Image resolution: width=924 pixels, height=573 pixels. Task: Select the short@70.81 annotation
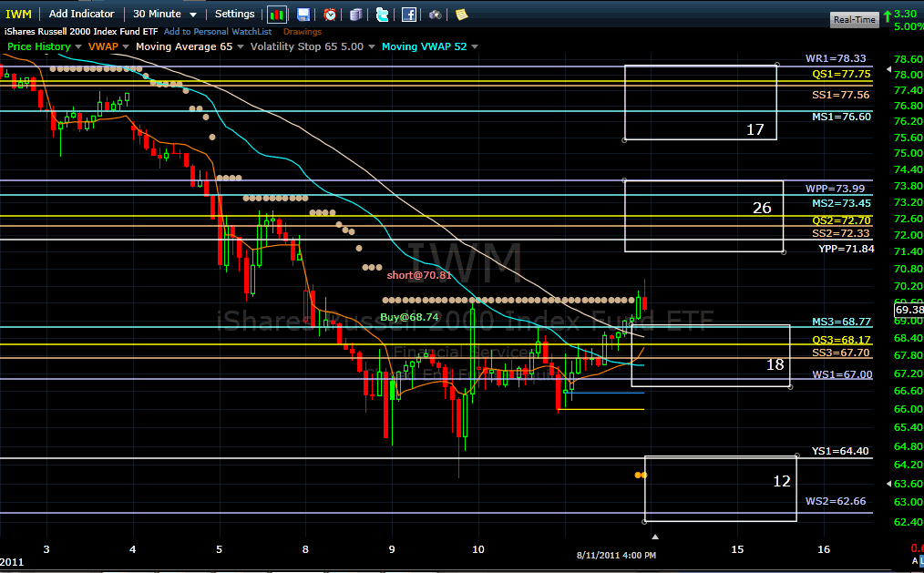pos(419,275)
